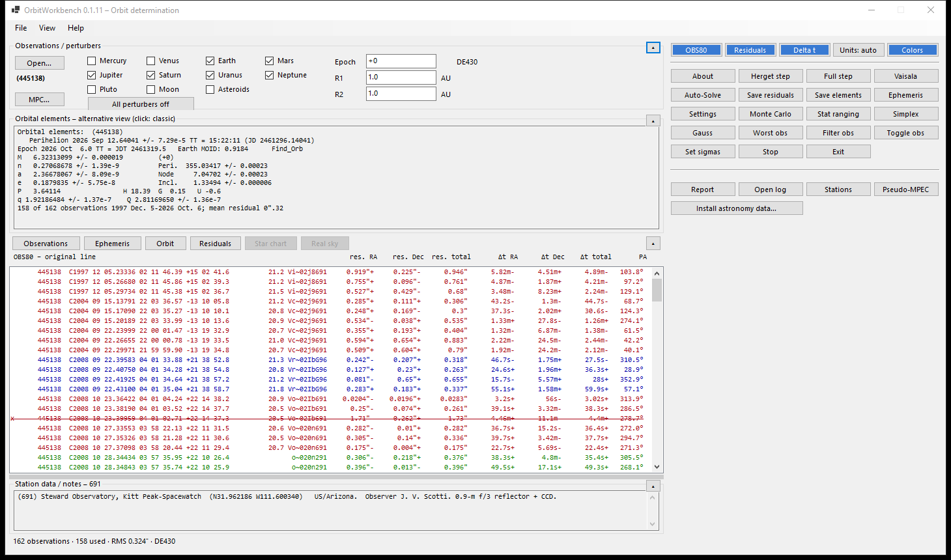The width and height of the screenshot is (951, 560).
Task: Click the Open... button
Action: tap(39, 63)
